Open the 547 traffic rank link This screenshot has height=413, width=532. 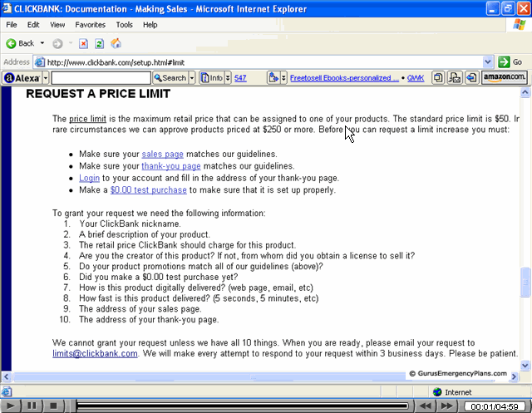pyautogui.click(x=240, y=78)
